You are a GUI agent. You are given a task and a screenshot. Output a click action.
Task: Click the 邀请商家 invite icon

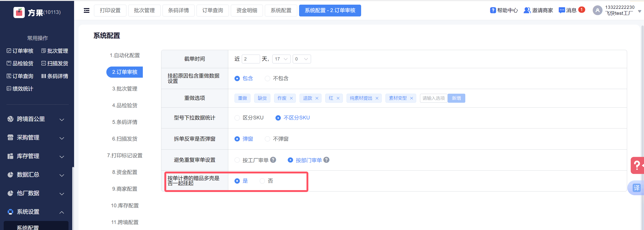527,10
